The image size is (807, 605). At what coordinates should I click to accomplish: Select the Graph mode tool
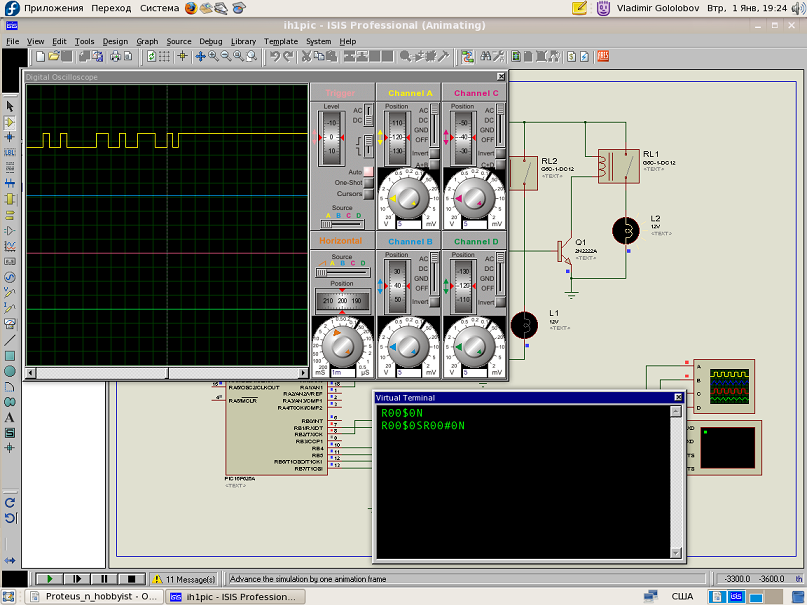tap(10, 246)
